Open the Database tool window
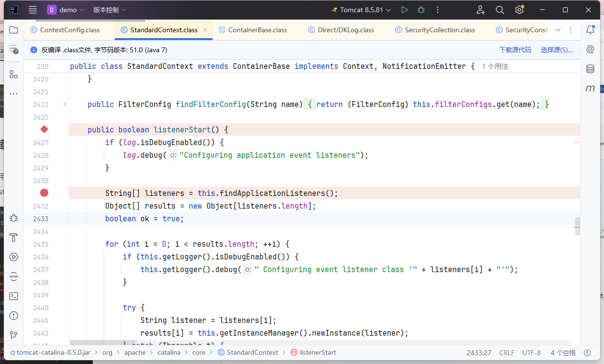Image resolution: width=604 pixels, height=364 pixels. (590, 69)
